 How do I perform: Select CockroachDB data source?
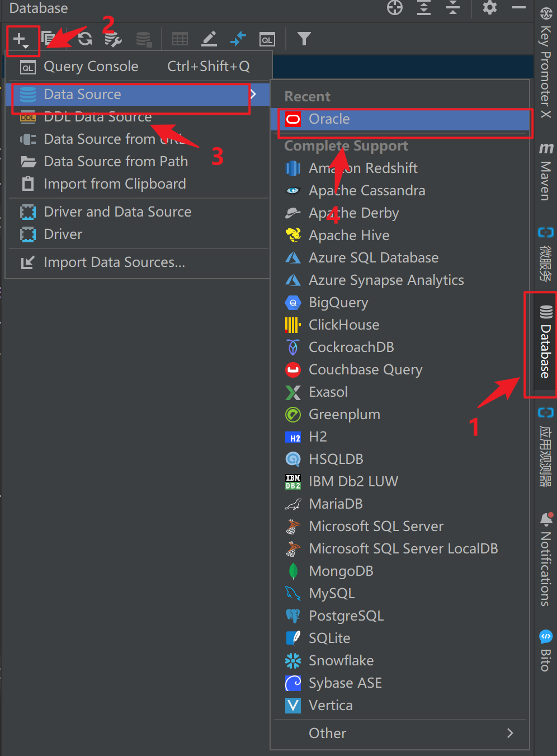pyautogui.click(x=400, y=348)
